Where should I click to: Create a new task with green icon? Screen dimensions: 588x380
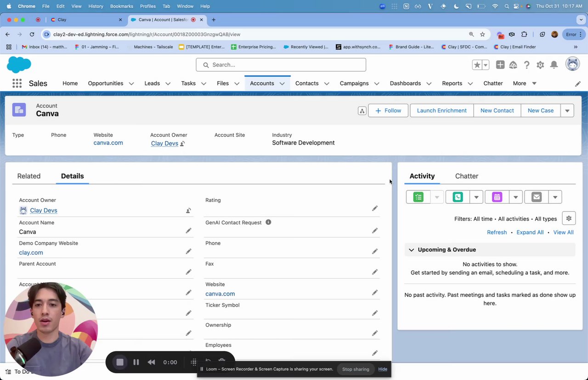click(x=418, y=197)
